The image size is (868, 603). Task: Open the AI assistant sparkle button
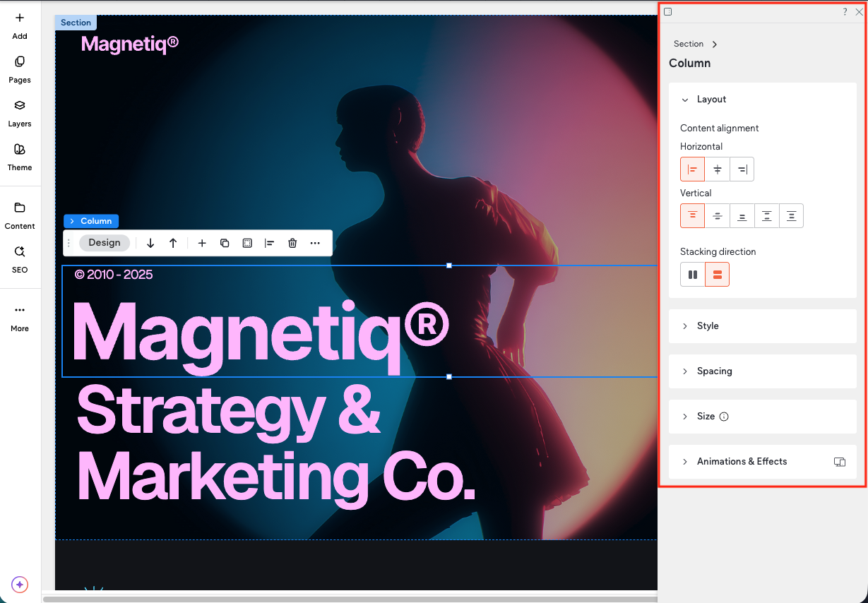(19, 585)
